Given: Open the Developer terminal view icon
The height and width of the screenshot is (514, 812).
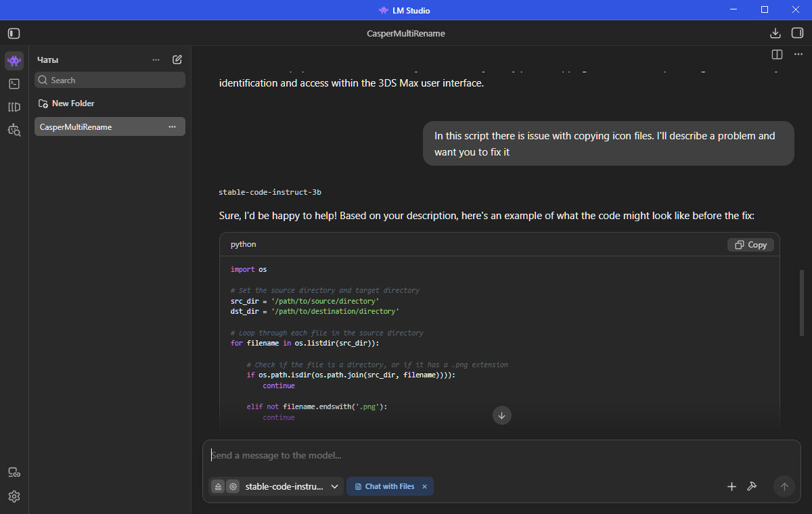Looking at the screenshot, I should [14, 84].
